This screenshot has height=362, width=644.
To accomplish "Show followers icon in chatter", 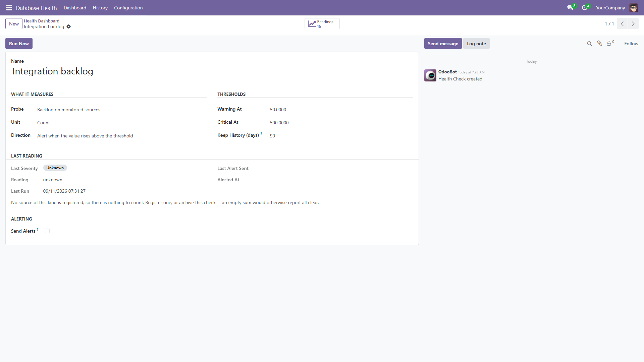I will (610, 43).
